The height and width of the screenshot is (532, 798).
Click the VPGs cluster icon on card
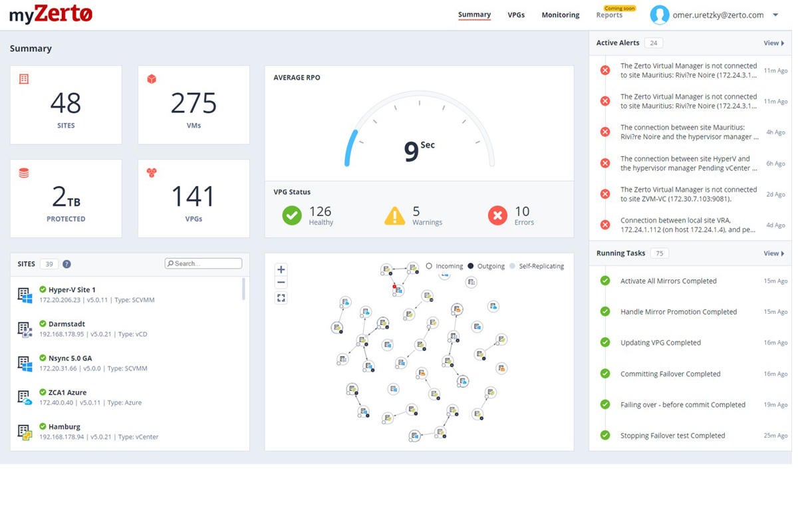[152, 173]
